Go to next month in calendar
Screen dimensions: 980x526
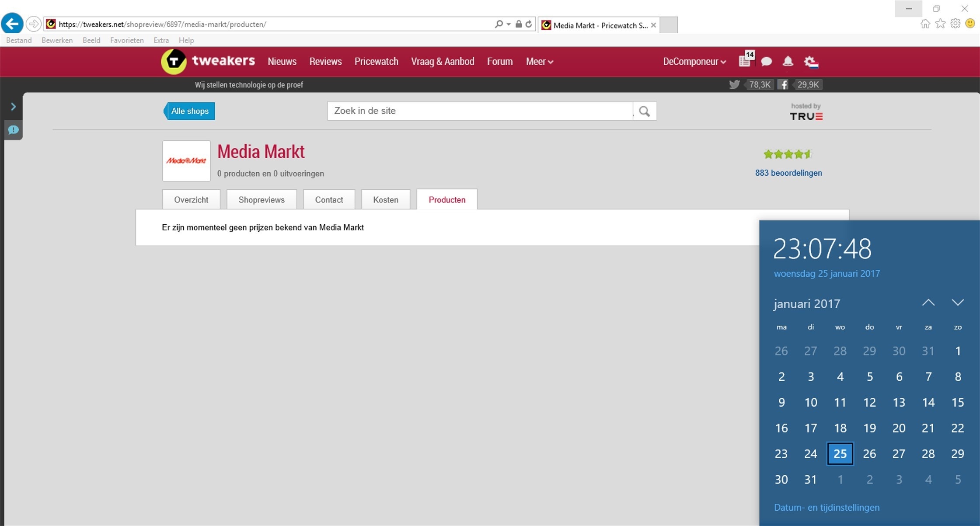[x=958, y=303]
